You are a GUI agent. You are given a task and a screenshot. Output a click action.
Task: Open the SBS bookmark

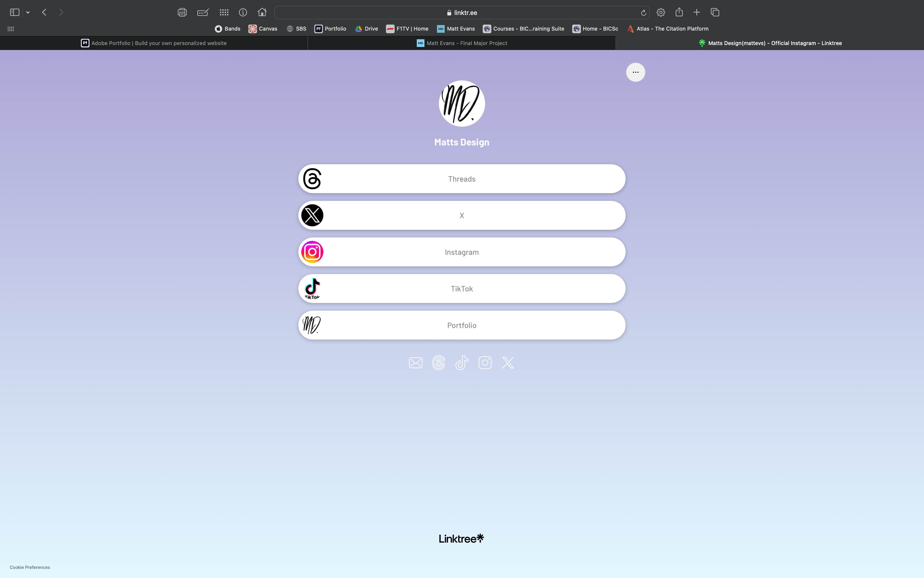pos(296,29)
